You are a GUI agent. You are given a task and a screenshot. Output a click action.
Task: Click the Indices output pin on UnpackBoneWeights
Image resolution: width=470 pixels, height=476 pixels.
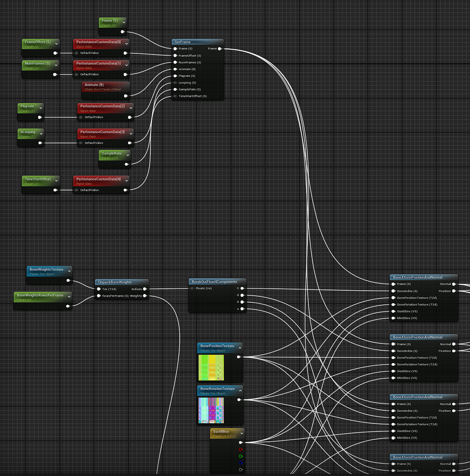click(x=145, y=289)
